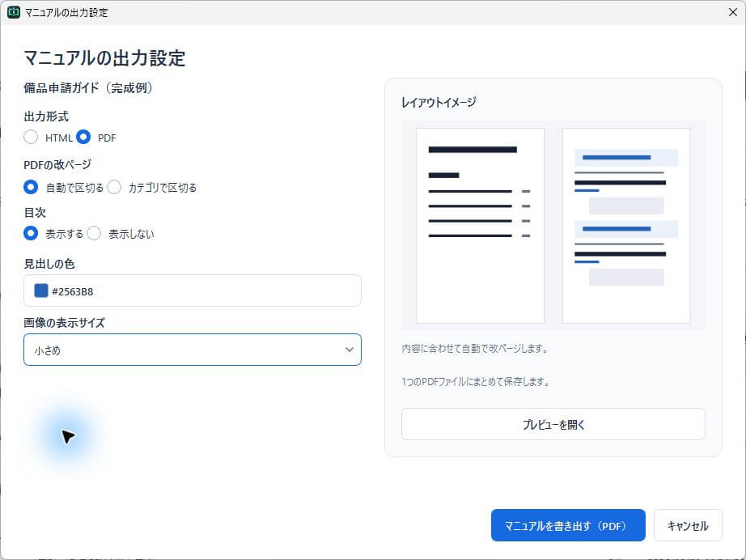Click the content page layout thumbnail
Image resolution: width=746 pixels, height=560 pixels.
point(626,226)
